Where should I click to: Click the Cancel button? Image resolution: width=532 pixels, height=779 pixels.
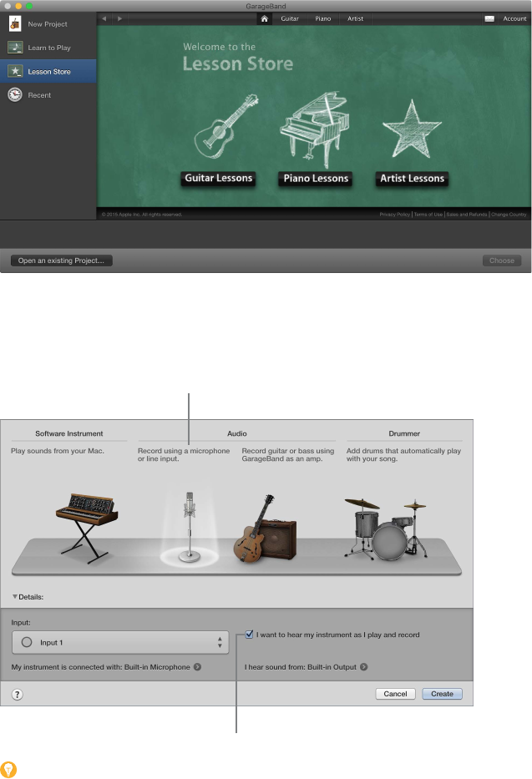click(x=395, y=694)
